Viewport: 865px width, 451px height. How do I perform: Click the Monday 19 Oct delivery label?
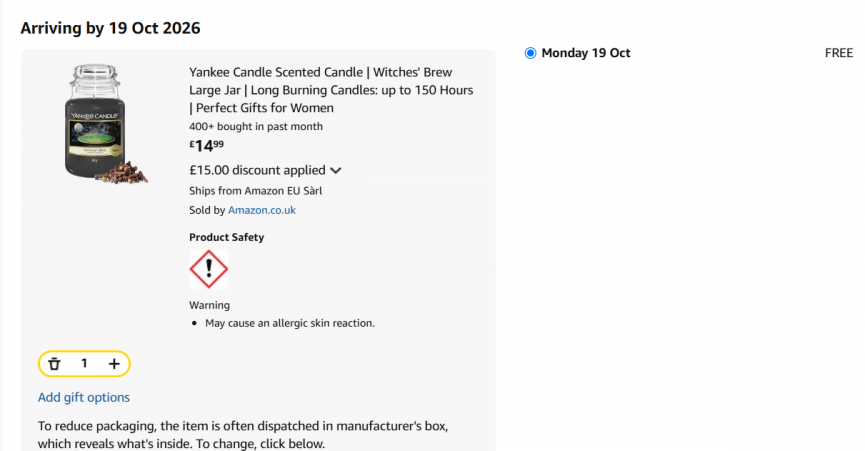pos(586,53)
